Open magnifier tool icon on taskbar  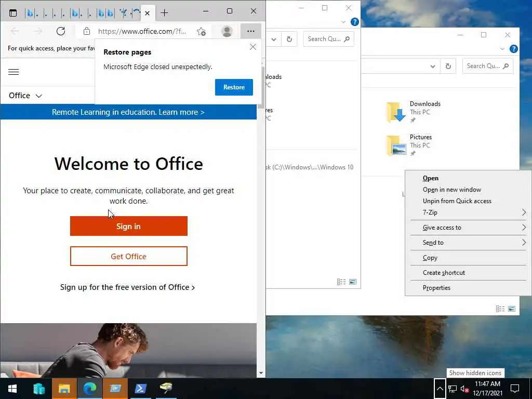point(166,389)
